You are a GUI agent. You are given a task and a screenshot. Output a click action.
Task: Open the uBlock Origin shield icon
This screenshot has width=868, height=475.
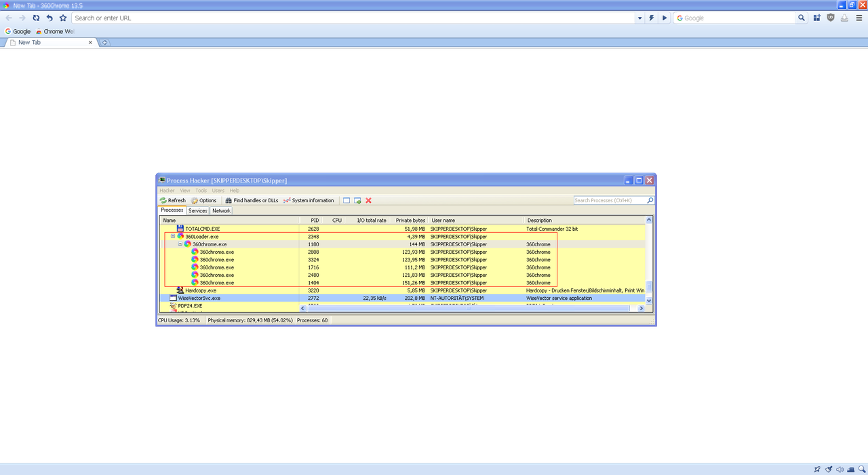(831, 18)
